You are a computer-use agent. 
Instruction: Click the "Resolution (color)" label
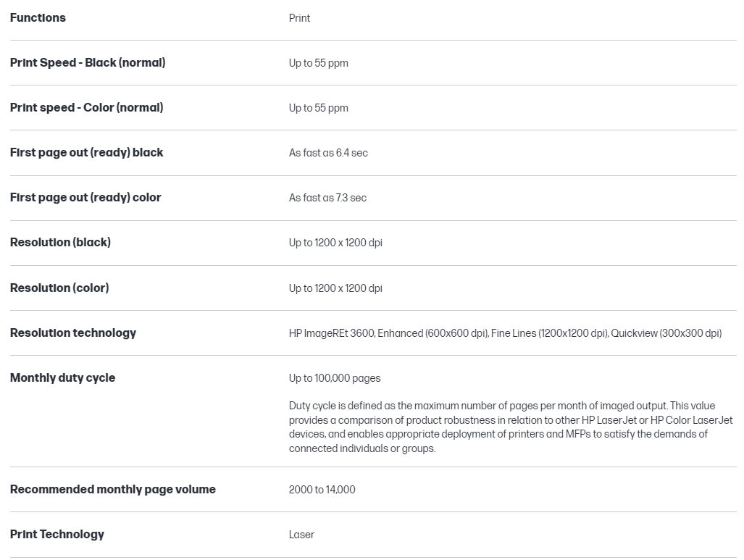pos(59,288)
